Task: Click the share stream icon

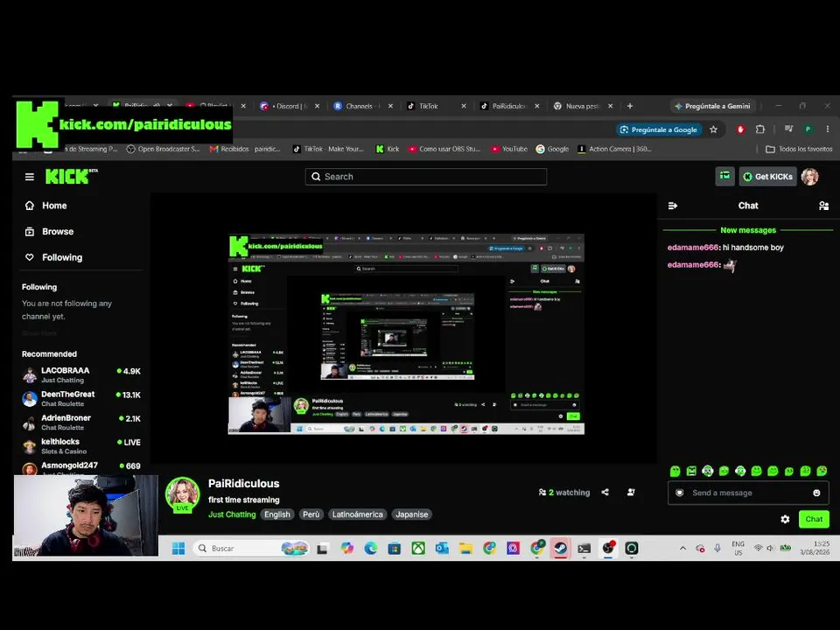Action: [x=605, y=493]
